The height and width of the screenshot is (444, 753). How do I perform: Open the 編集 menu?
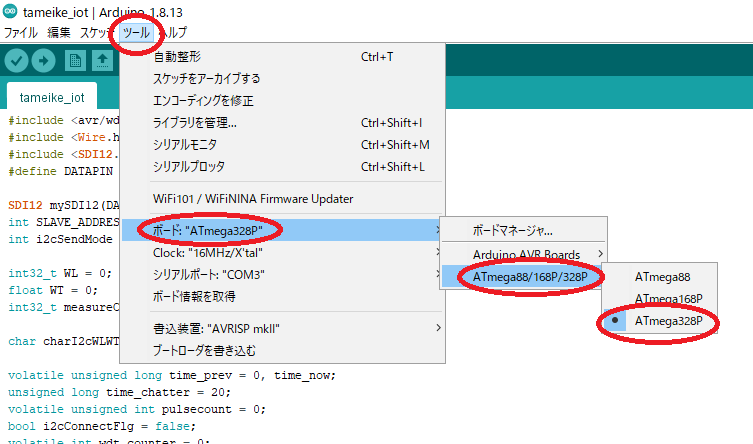pos(59,33)
